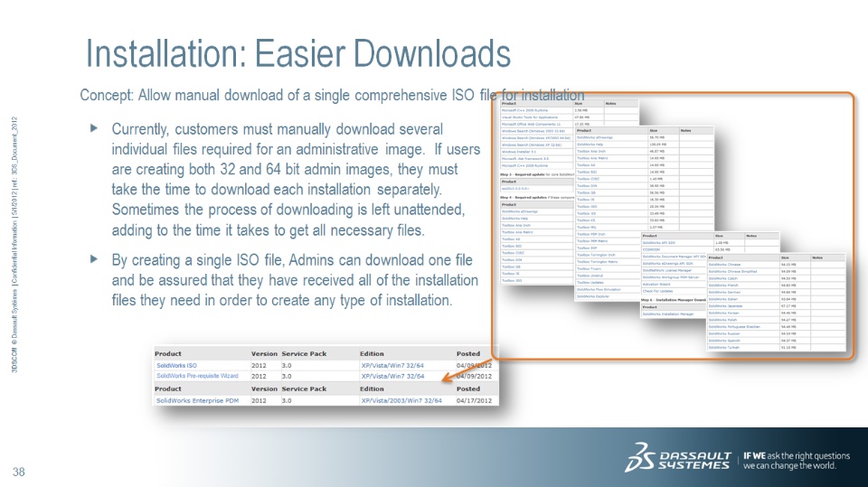
Task: Click the SolidWorks Spanish language link
Action: [724, 341]
